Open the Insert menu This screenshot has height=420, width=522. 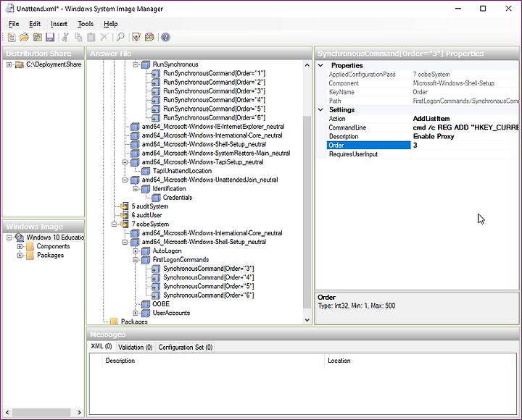59,24
